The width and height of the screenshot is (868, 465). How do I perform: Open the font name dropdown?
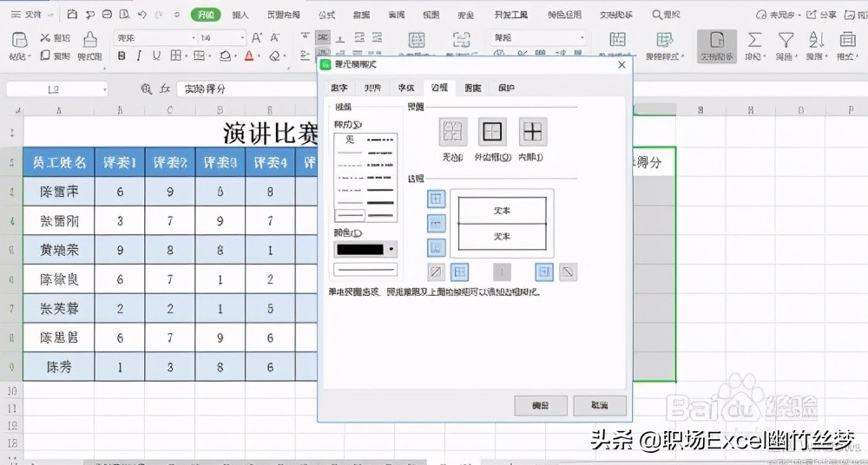194,37
